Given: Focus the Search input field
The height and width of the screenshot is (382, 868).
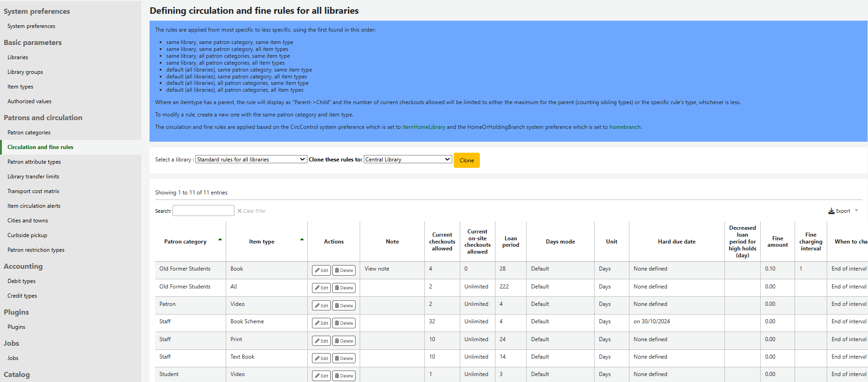Looking at the screenshot, I should tap(203, 210).
